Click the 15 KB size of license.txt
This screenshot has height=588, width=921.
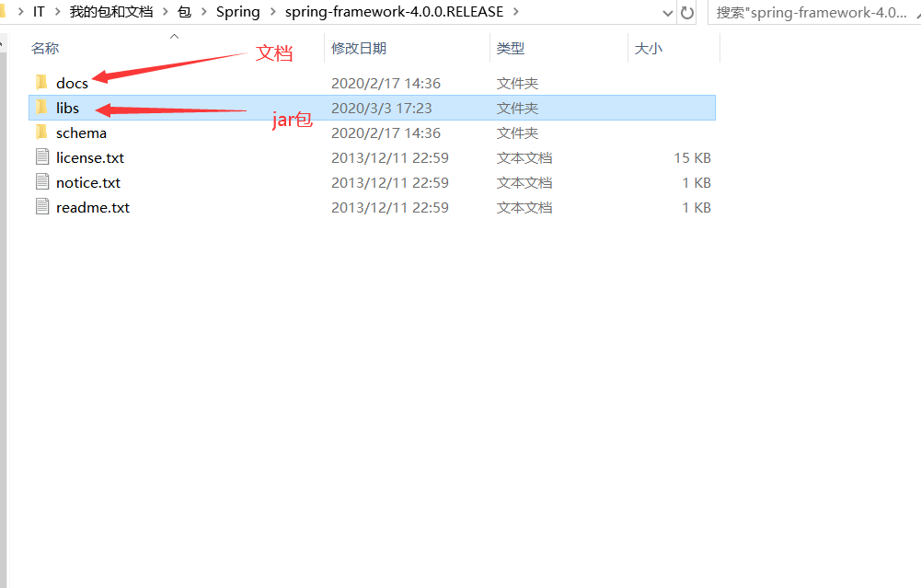(x=692, y=158)
